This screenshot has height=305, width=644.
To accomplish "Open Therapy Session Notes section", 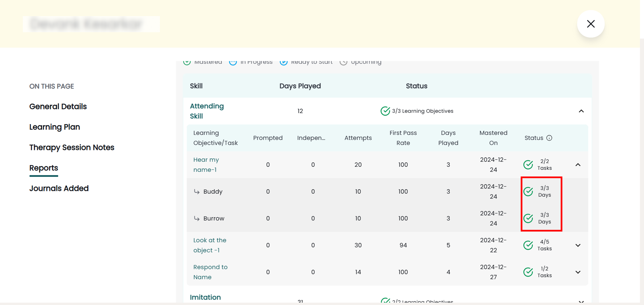I will 72,147.
